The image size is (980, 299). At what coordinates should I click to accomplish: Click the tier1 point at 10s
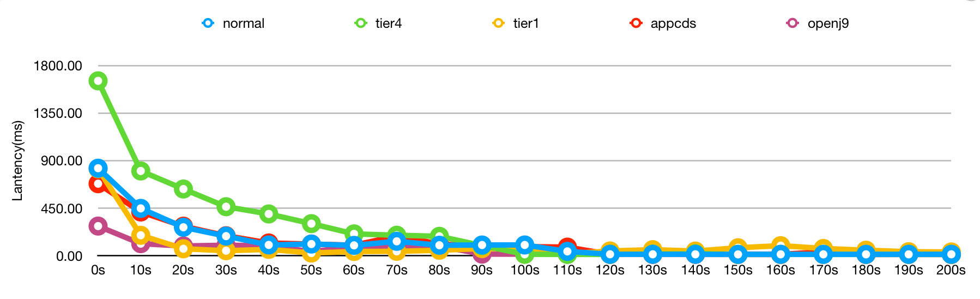click(141, 235)
